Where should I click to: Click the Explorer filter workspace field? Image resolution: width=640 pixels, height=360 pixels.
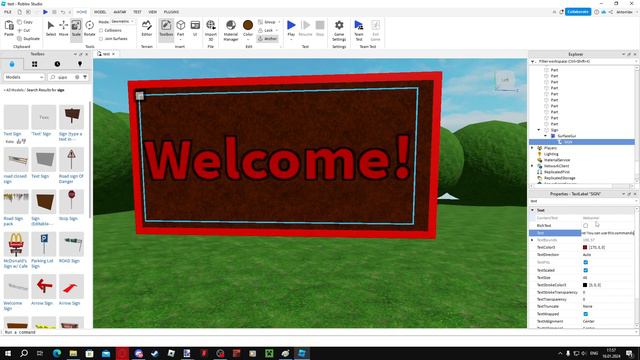coord(584,62)
